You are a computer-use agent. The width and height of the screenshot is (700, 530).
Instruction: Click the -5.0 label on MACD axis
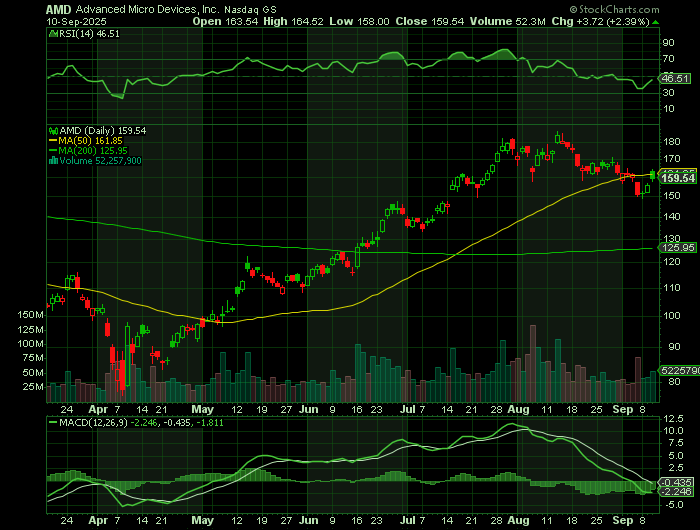coord(673,505)
